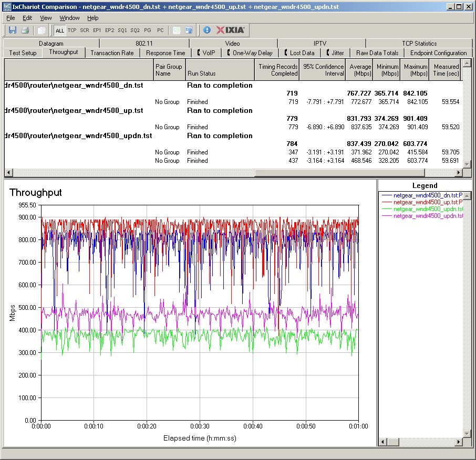Image resolution: width=476 pixels, height=460 pixels.
Task: Switch to the Jitter tab
Action: [335, 53]
